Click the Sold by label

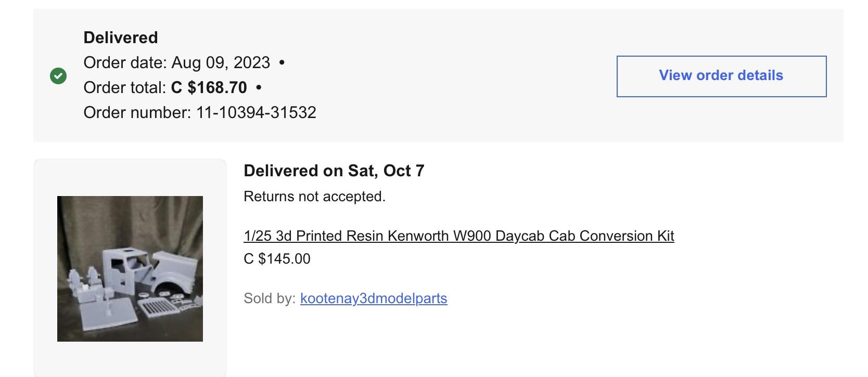(270, 298)
